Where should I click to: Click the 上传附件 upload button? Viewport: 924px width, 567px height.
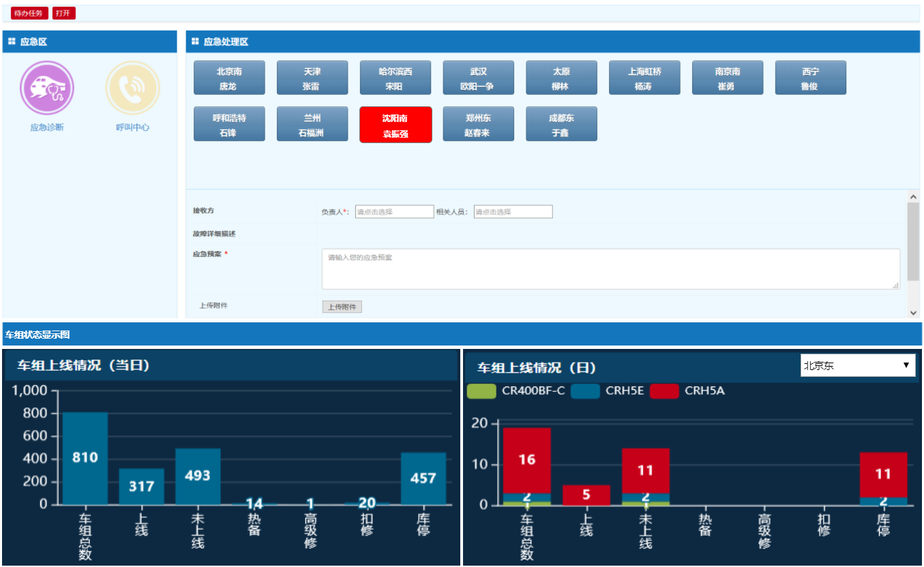pos(342,307)
